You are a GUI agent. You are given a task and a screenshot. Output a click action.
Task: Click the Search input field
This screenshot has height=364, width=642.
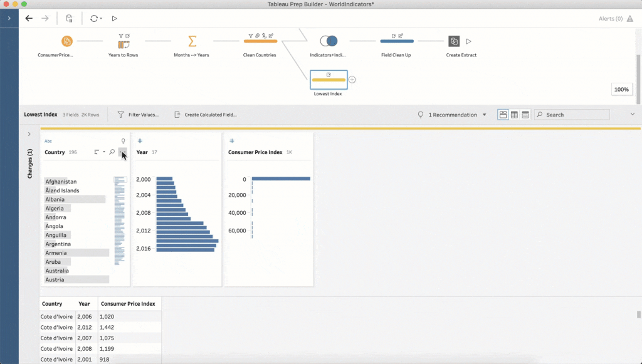point(572,115)
